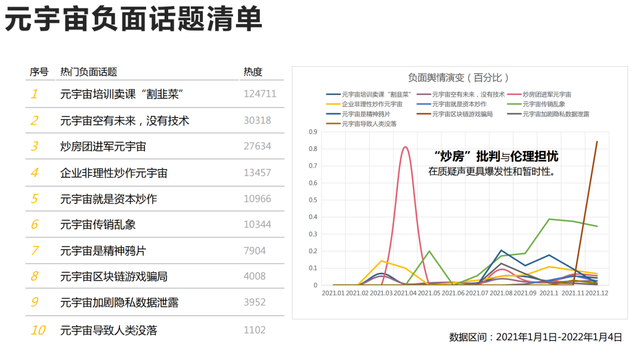Select topic 炒房团进军元宇宙 in the table
Image resolution: width=644 pixels, height=363 pixels.
(x=103, y=146)
